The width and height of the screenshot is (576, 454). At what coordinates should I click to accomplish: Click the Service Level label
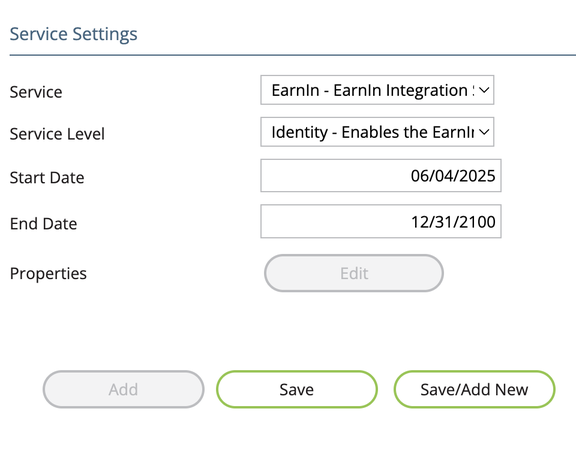click(57, 134)
